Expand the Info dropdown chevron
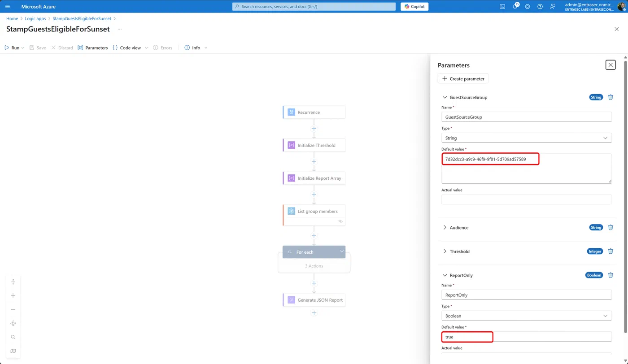This screenshot has width=628, height=364. (206, 48)
